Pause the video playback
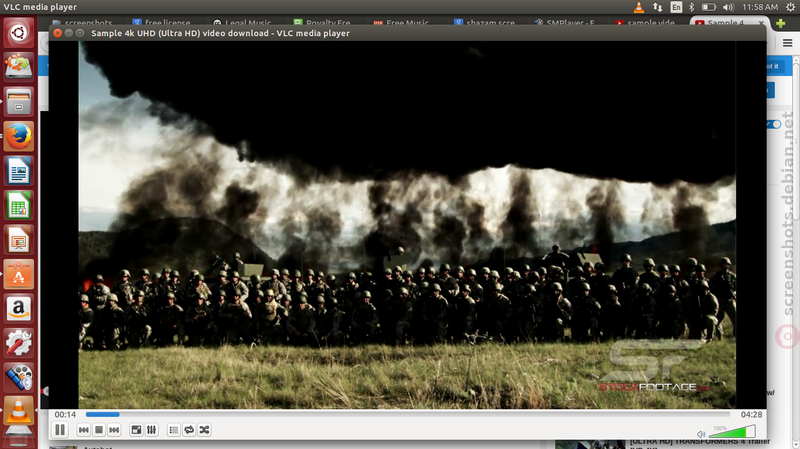This screenshot has width=800, height=449. click(x=60, y=430)
